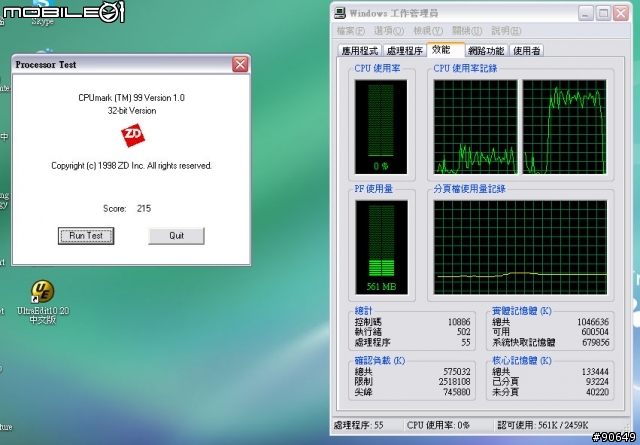Screen dimensions: 640x445
Task: Click the 實體記憶體 總共 value 1046636
Action: (593, 322)
